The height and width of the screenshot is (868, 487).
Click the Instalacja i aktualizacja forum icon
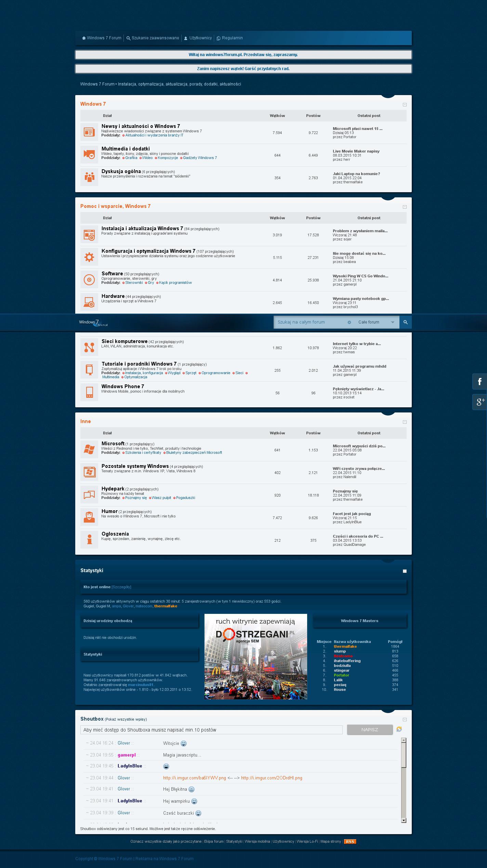(89, 234)
